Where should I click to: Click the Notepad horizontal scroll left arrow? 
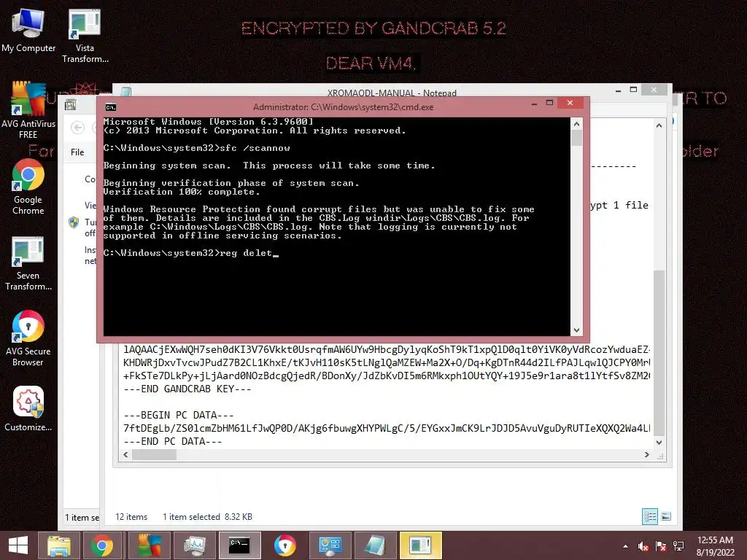125,455
